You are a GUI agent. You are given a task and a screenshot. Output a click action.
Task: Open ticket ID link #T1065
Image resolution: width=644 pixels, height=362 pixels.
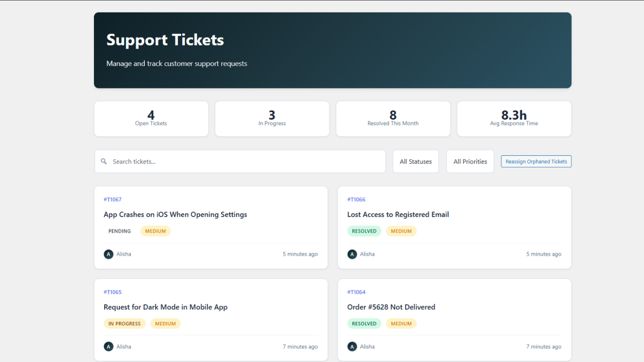pyautogui.click(x=113, y=292)
